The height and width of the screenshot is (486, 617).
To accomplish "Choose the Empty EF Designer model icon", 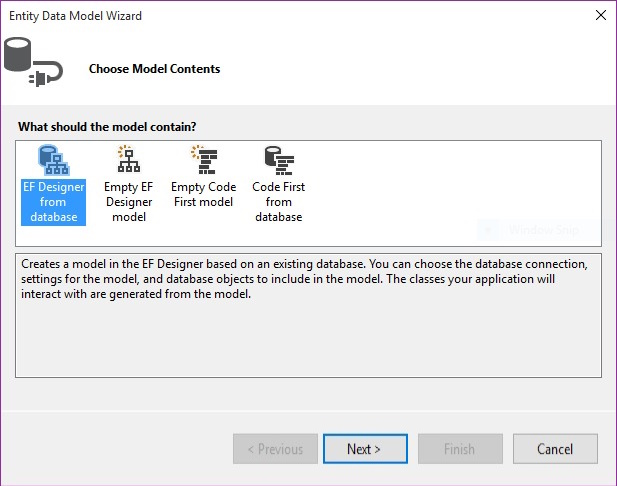I will [x=128, y=160].
